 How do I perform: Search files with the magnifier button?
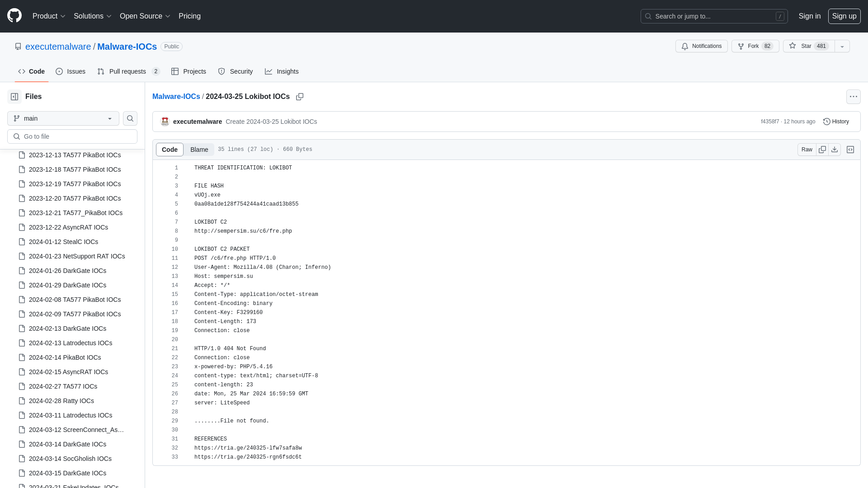pyautogui.click(x=130, y=118)
